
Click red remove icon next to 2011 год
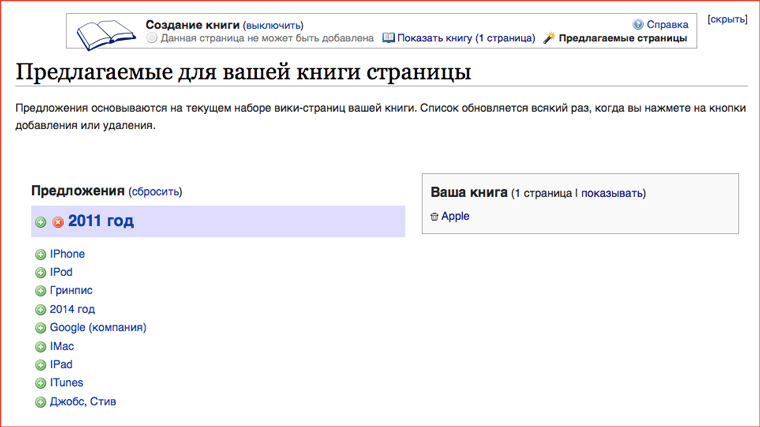(x=58, y=222)
